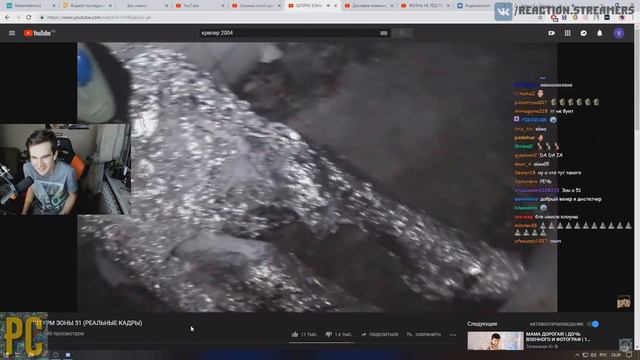Screen dimensions: 640x360
Task: Reload the page with the refresh icon
Action: click(29, 18)
